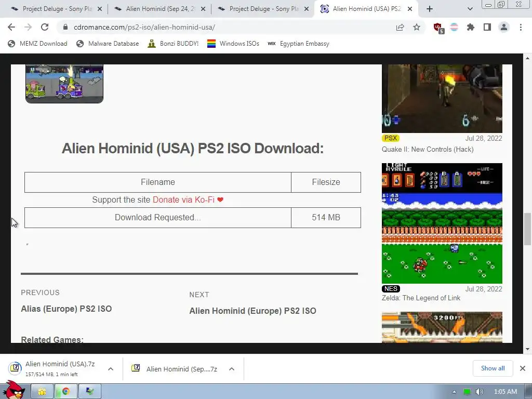
Task: Click the Alien Hominid game screenshot thumbnail
Action: pyautogui.click(x=64, y=84)
